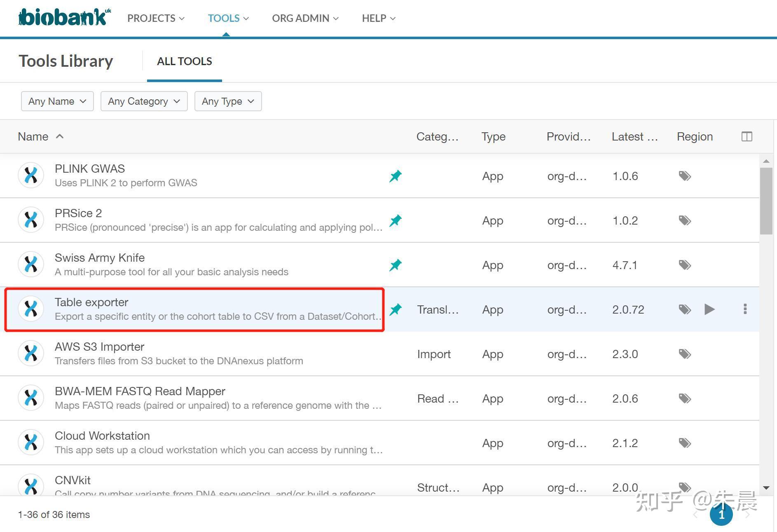This screenshot has height=532, width=777.
Task: Toggle pin on PLINK GWAS tool
Action: pyautogui.click(x=396, y=176)
